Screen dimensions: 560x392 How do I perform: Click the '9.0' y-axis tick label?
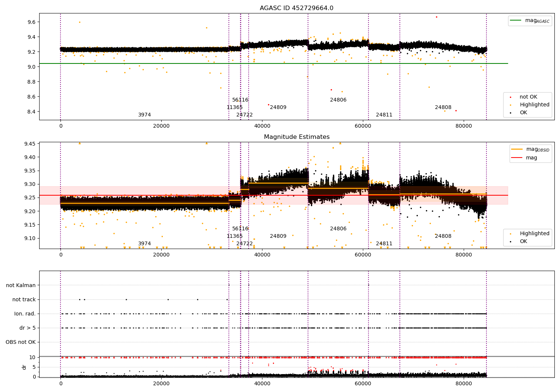point(32,67)
